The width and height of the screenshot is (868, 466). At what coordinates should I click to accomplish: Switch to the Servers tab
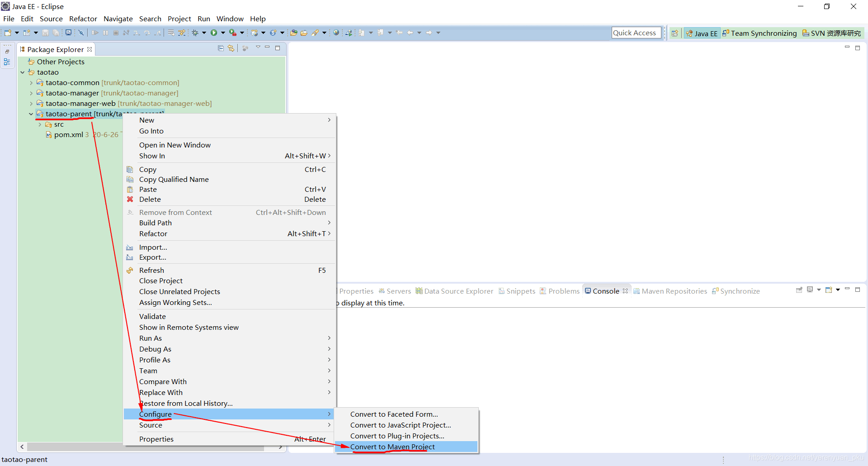click(395, 291)
